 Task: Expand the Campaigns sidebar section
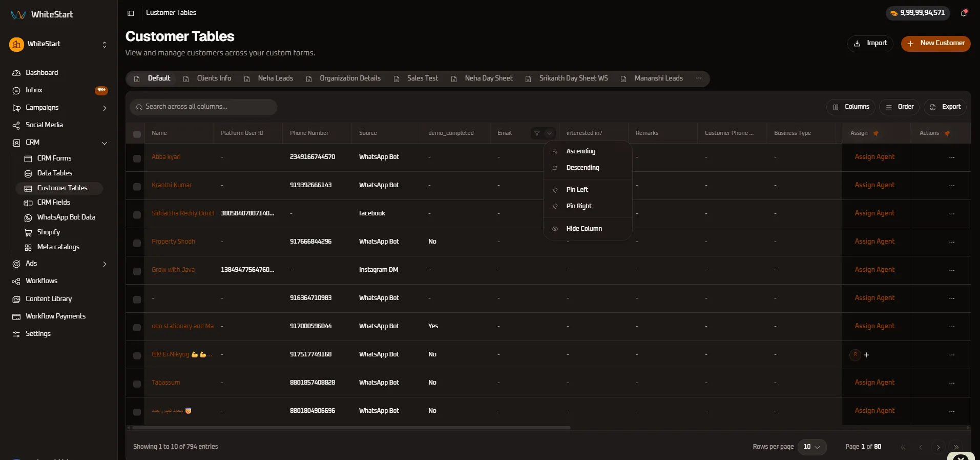pos(105,108)
